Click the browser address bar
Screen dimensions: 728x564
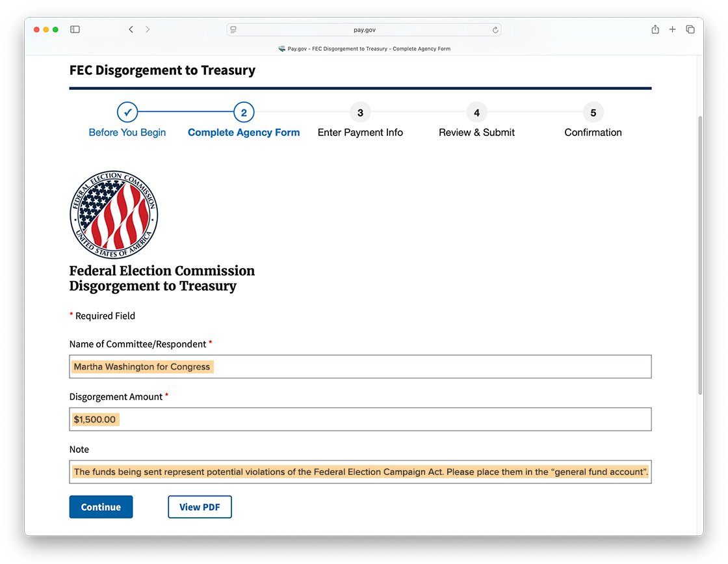(364, 29)
